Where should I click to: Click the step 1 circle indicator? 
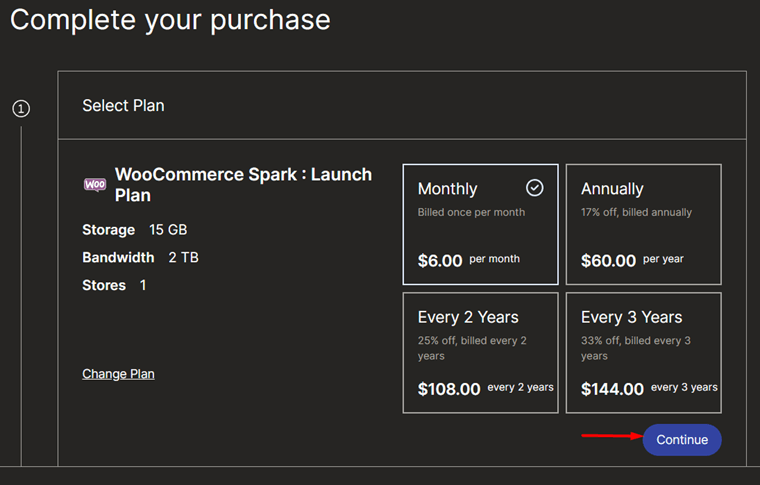pyautogui.click(x=21, y=109)
